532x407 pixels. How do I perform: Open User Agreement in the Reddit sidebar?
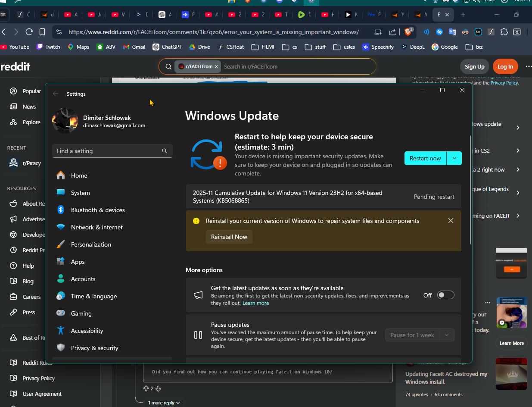(x=41, y=394)
